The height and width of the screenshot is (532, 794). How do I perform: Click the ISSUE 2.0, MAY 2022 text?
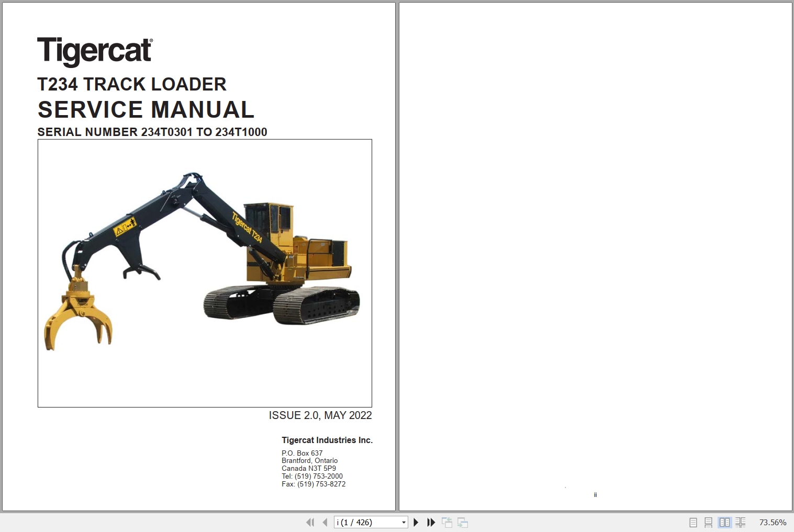[x=319, y=415]
